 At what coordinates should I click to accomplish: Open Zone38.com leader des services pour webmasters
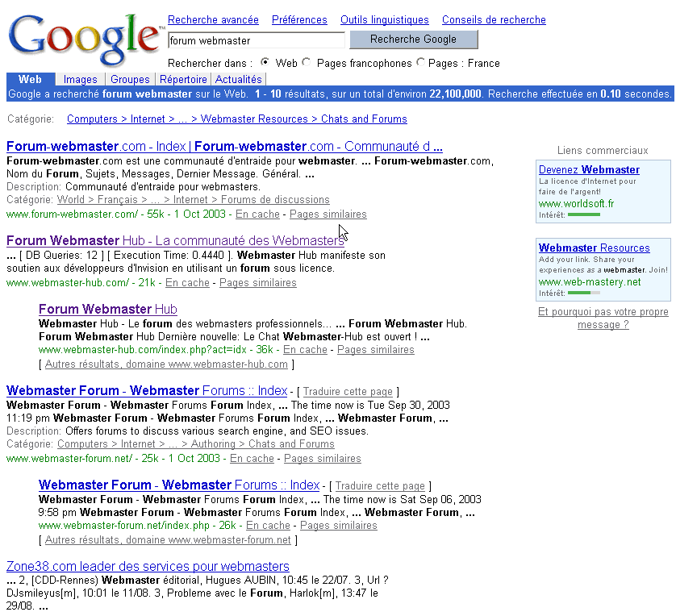pos(148,566)
